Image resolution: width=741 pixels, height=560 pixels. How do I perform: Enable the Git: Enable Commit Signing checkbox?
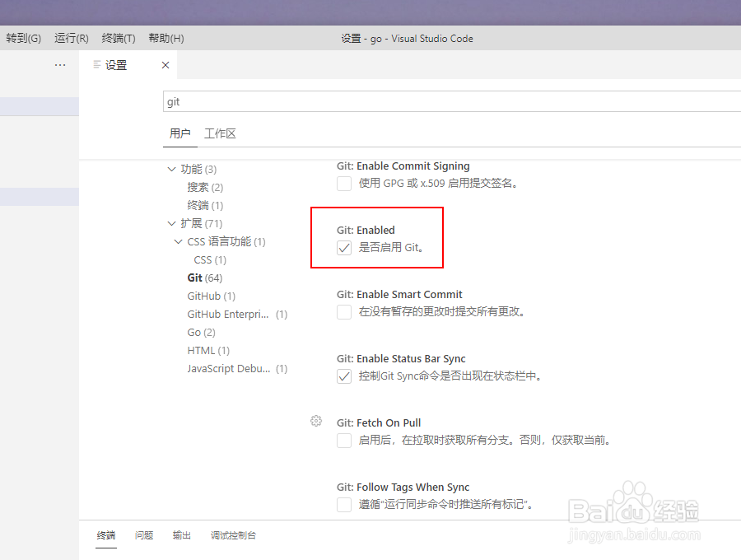click(x=344, y=184)
